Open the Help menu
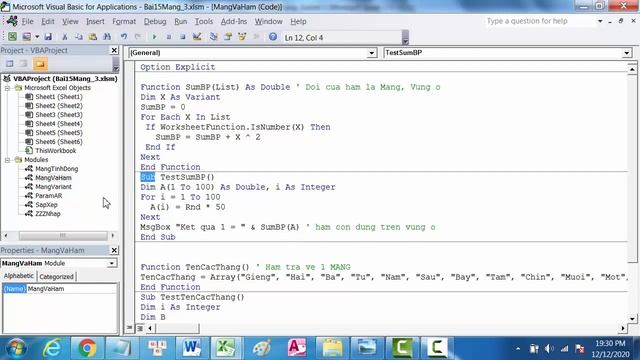Image resolution: width=640 pixels, height=360 pixels. [x=298, y=21]
